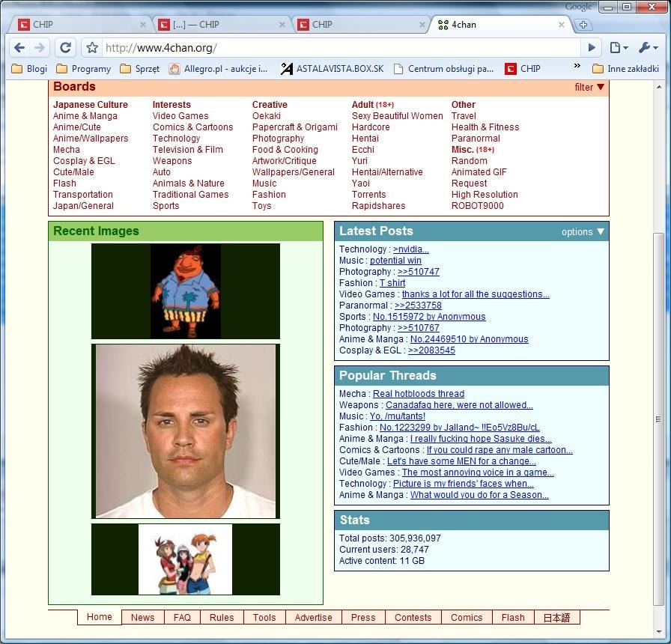Image resolution: width=671 pixels, height=644 pixels.
Task: Open the Travel board
Action: tap(464, 116)
